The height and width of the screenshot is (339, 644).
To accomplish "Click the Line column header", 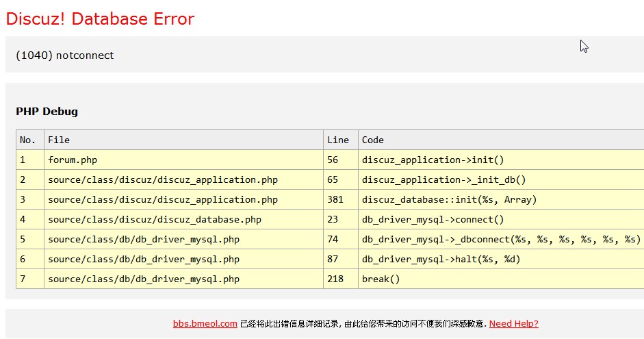I will pos(338,140).
